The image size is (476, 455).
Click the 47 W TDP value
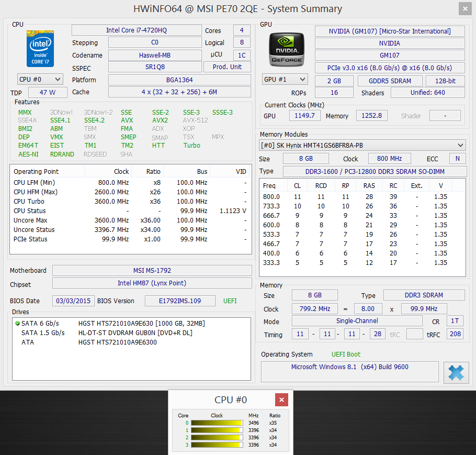[x=48, y=92]
